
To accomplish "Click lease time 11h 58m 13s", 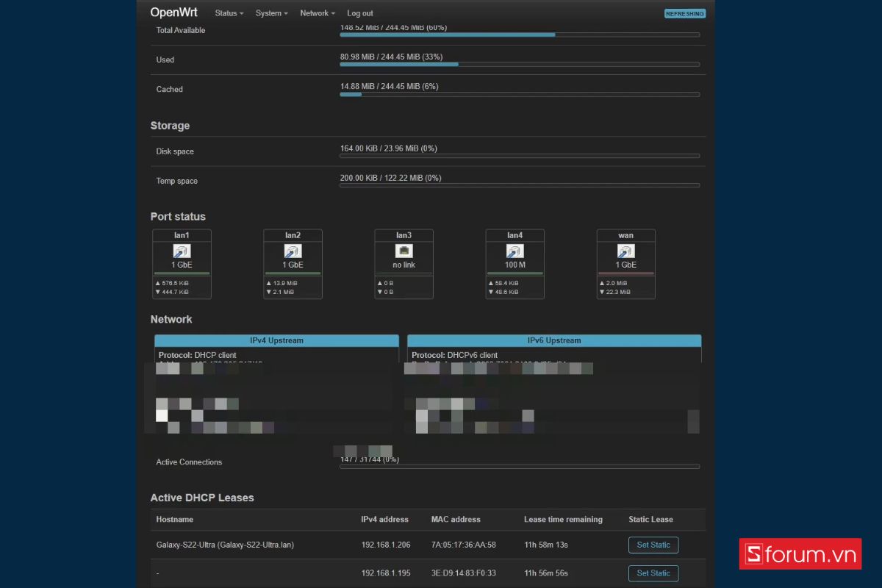I will [546, 545].
